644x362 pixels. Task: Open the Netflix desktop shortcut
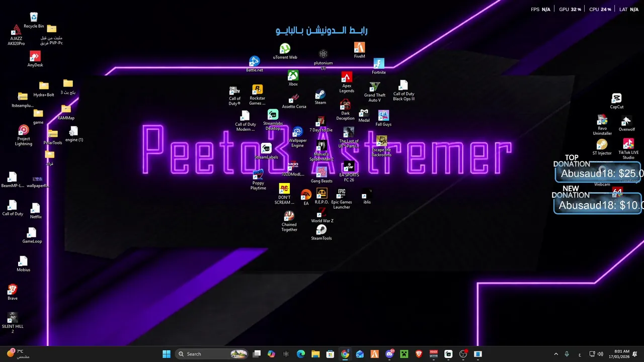click(35, 211)
